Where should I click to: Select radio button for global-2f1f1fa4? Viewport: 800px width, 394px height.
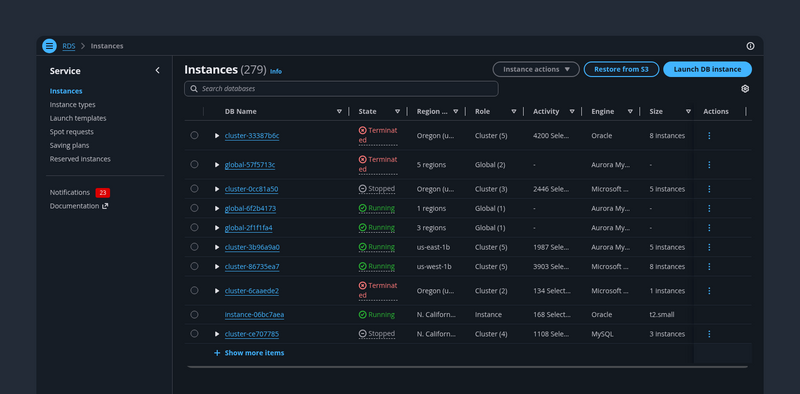(x=194, y=227)
